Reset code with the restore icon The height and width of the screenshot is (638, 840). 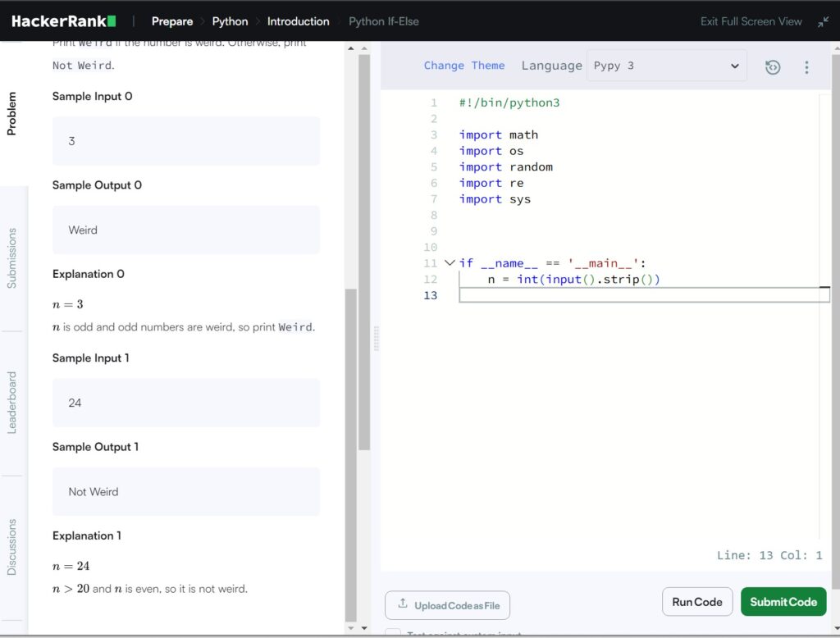click(773, 66)
